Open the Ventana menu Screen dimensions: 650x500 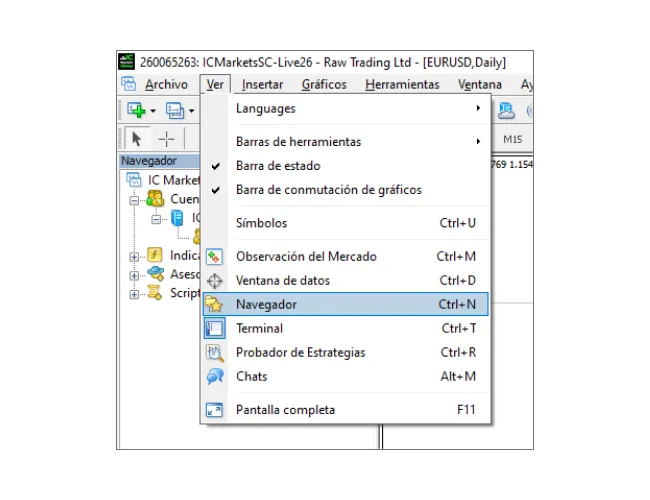tap(480, 85)
